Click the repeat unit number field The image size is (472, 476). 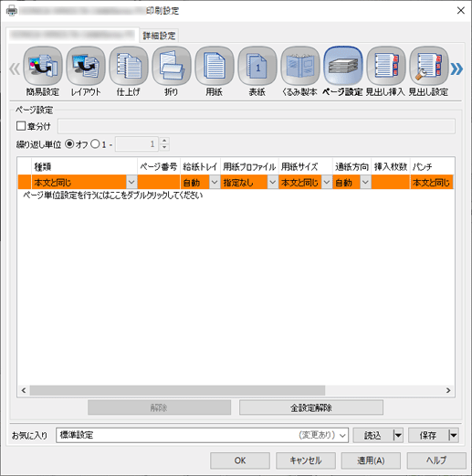pyautogui.click(x=137, y=144)
